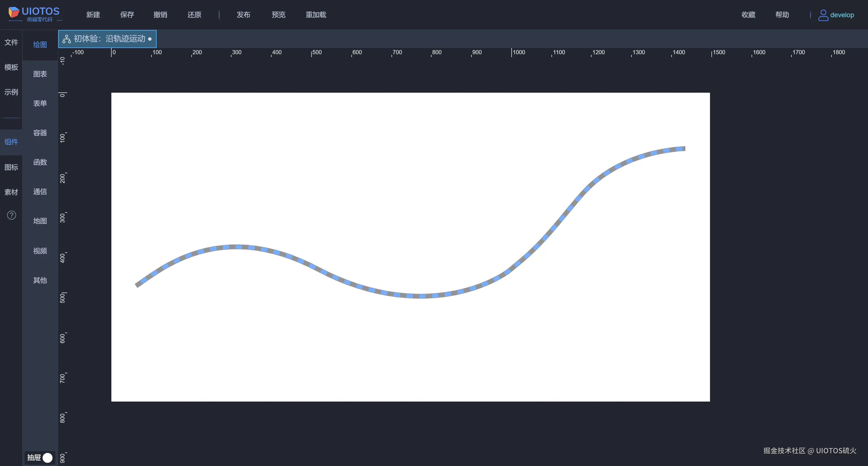Toggle the 抽屉 drawer switch
The height and width of the screenshot is (466, 868).
point(47,458)
